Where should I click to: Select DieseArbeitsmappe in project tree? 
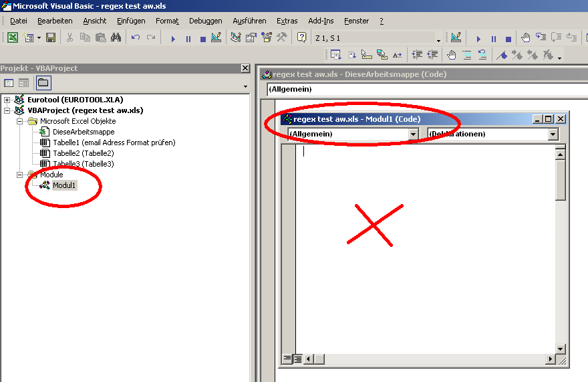(x=84, y=132)
